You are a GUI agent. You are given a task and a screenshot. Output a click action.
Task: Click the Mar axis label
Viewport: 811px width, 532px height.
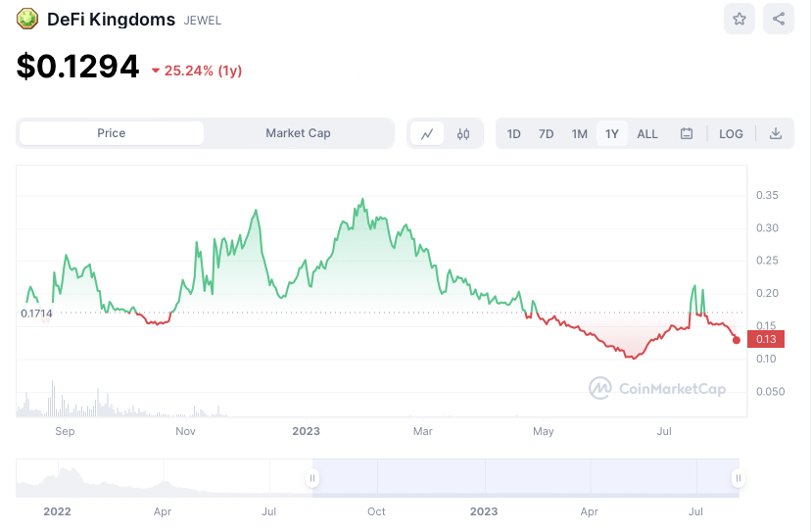pyautogui.click(x=422, y=431)
